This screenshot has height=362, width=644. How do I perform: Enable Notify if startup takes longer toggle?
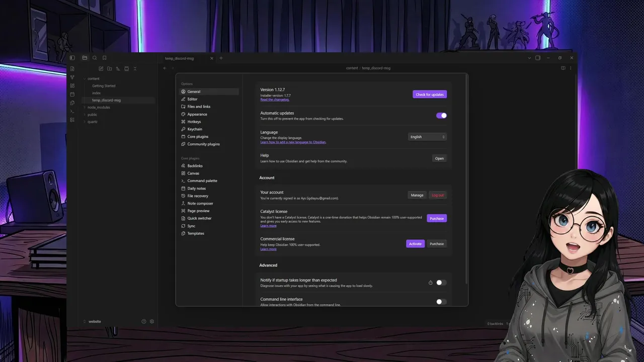(x=441, y=283)
